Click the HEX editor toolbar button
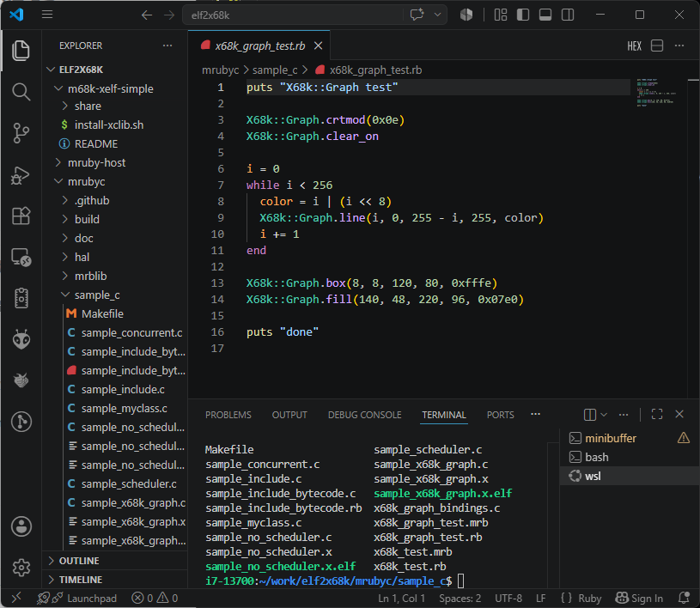This screenshot has width=700, height=608. click(x=634, y=46)
